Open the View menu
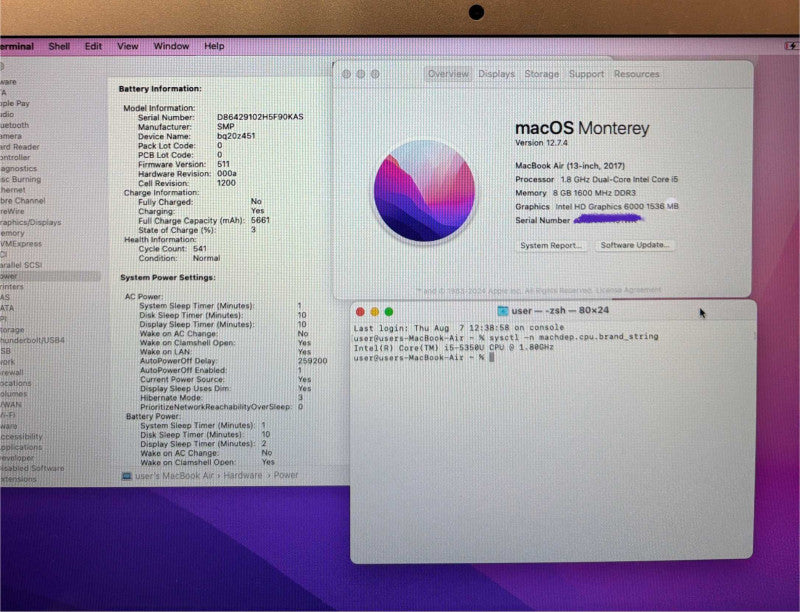This screenshot has height=612, width=800. [x=128, y=46]
